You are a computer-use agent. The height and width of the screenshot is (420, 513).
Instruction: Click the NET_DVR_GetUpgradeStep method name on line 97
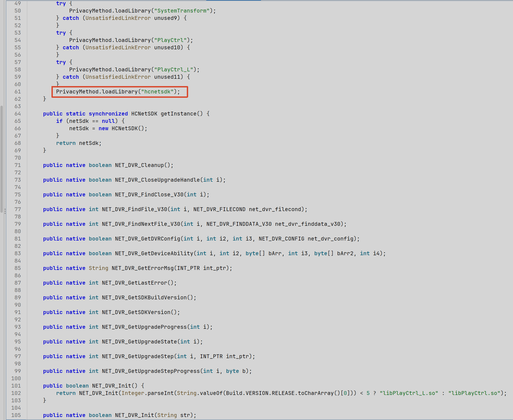point(138,356)
